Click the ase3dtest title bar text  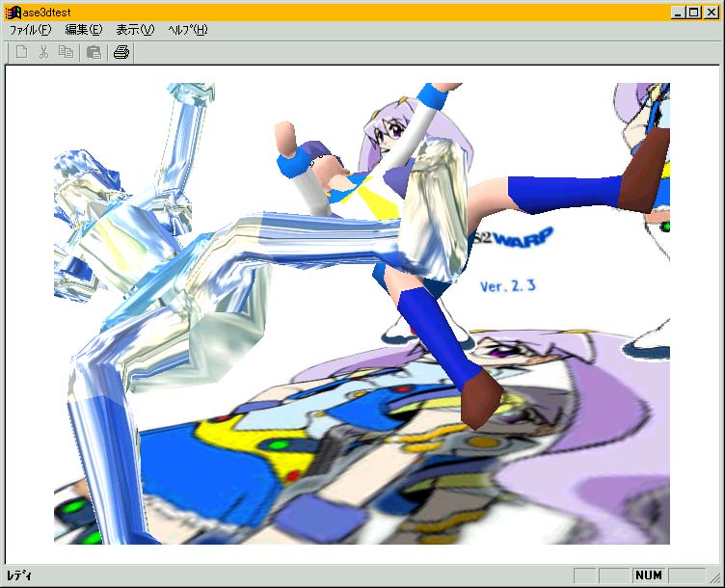tap(46, 13)
